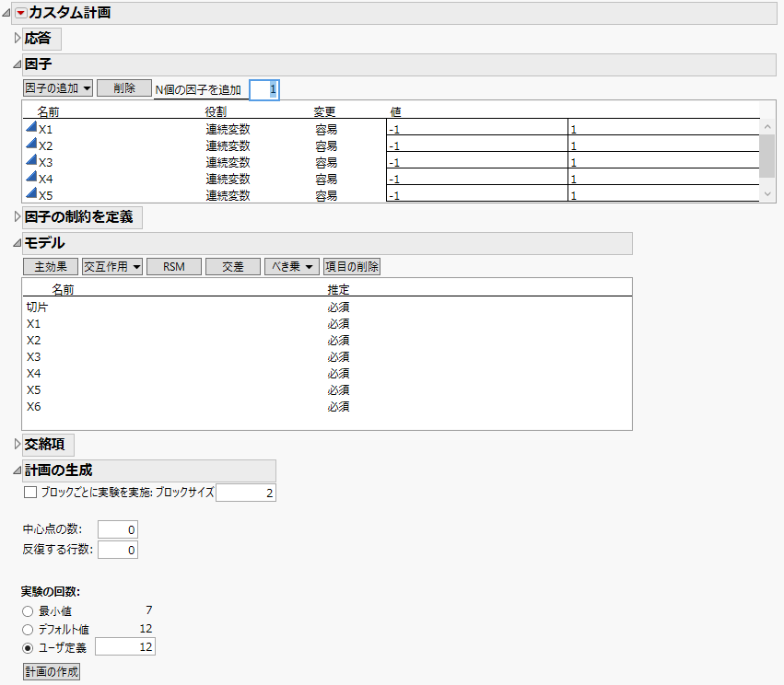Image resolution: width=784 pixels, height=685 pixels.
Task: Select the 最小値 radio button
Action: coord(26,610)
